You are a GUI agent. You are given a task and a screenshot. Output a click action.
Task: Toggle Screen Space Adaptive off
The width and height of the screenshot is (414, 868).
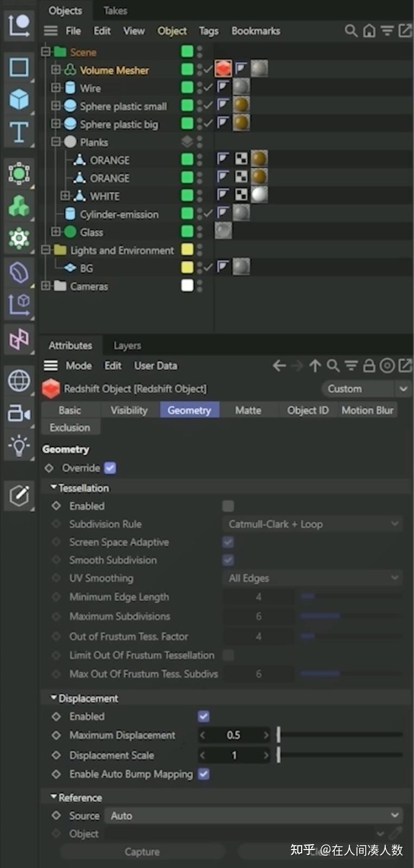[x=228, y=542]
